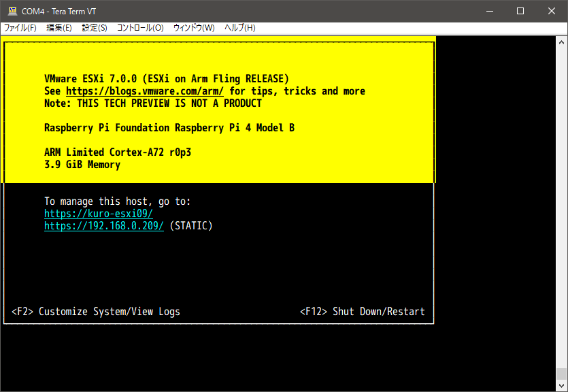
Task: Open the 設定(S) menu
Action: (95, 28)
